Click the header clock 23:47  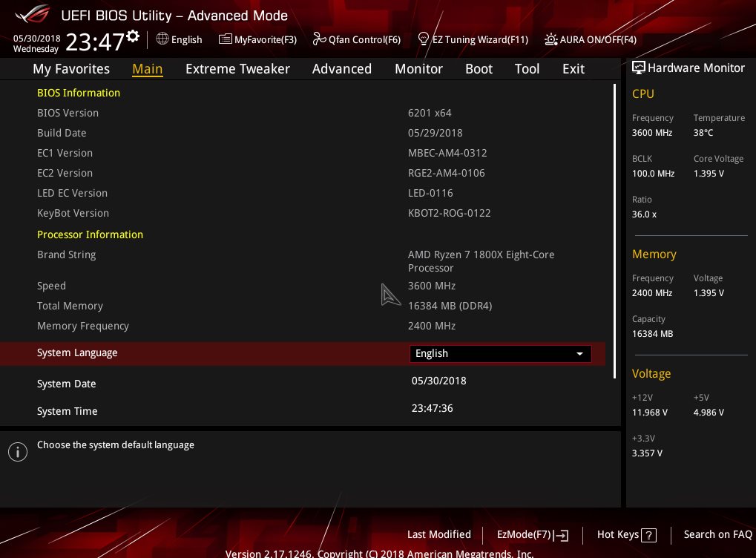point(95,42)
